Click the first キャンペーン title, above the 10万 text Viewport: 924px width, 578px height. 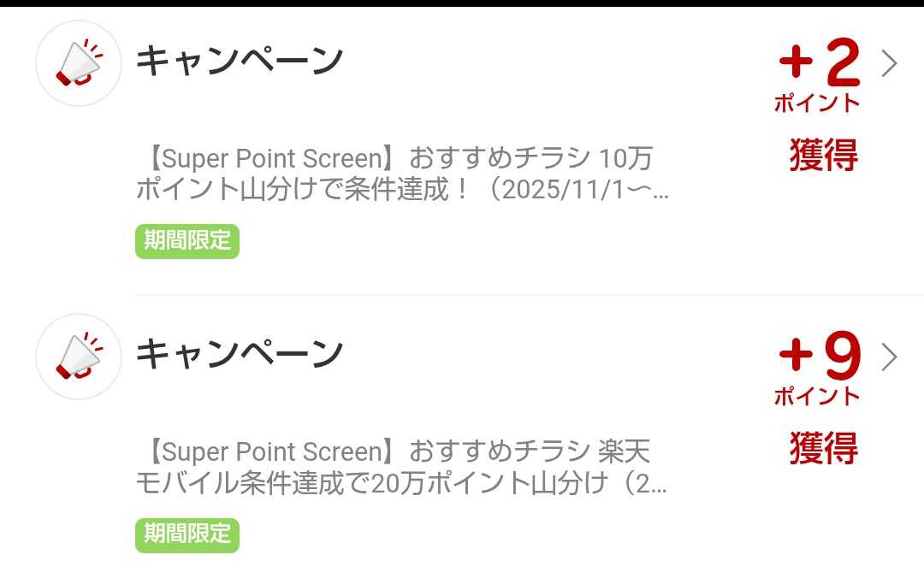(x=240, y=61)
